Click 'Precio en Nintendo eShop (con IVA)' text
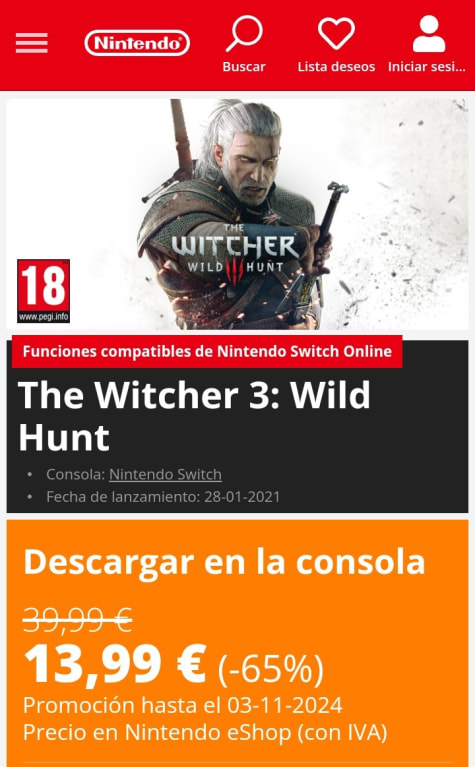The height and width of the screenshot is (767, 475). click(205, 732)
